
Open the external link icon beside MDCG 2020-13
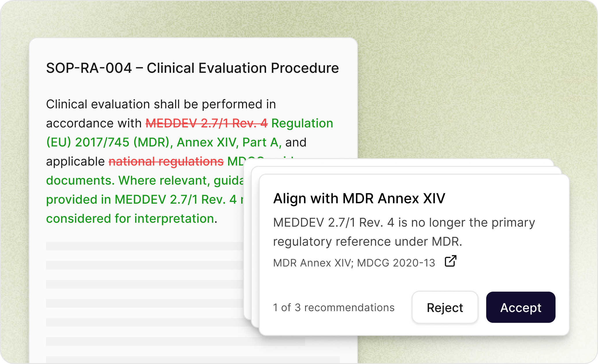coord(450,261)
